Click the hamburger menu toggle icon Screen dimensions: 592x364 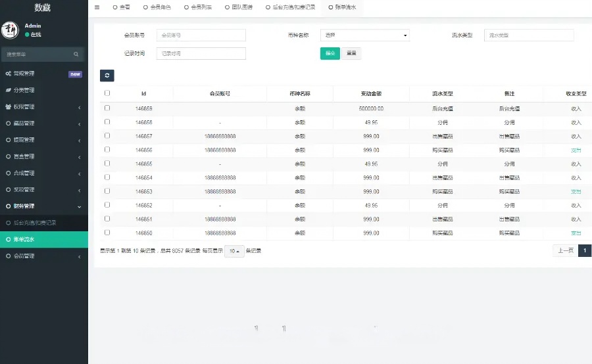pyautogui.click(x=97, y=7)
